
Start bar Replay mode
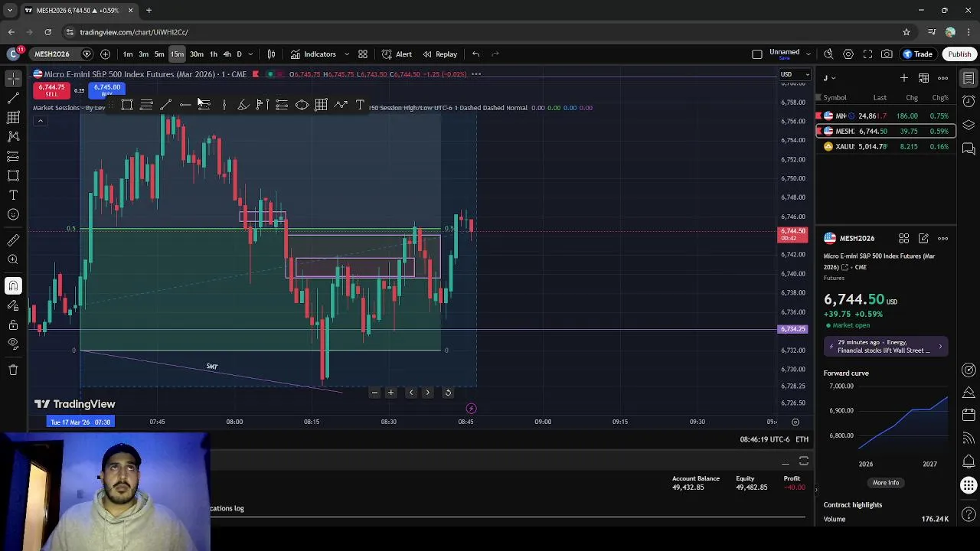click(440, 54)
